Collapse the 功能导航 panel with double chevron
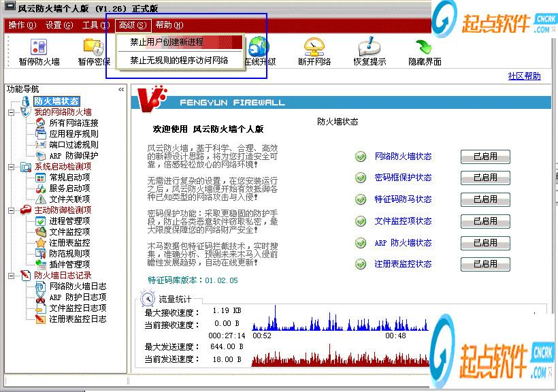558x392 pixels. point(121,89)
